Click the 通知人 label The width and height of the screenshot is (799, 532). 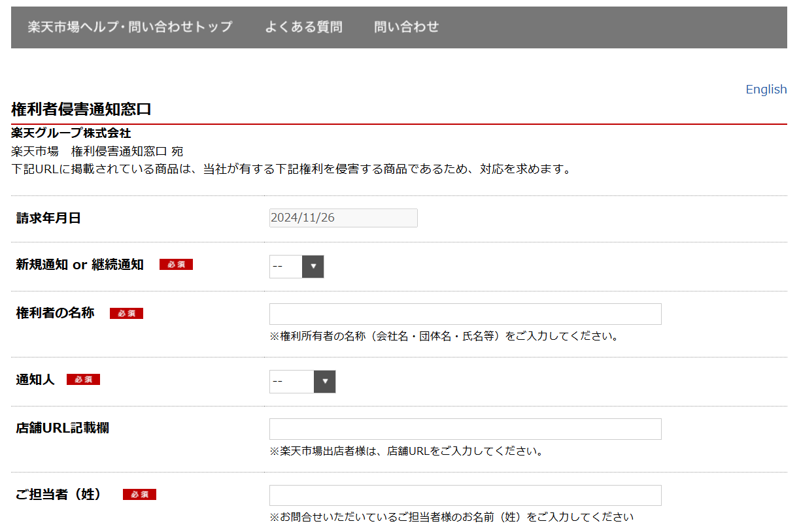pyautogui.click(x=35, y=380)
